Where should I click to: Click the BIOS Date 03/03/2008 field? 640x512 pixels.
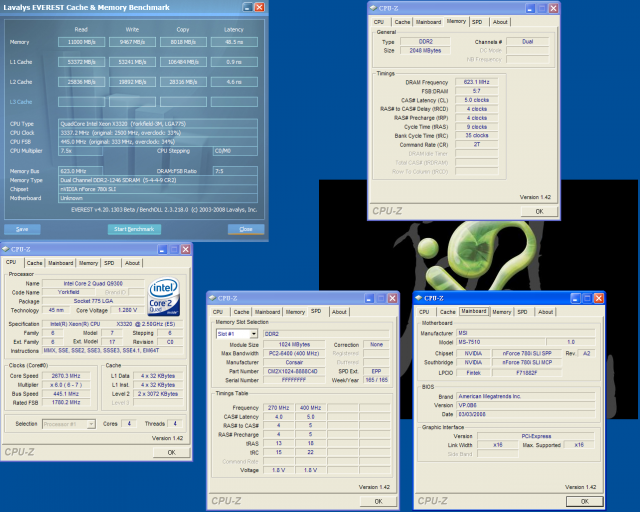[x=526, y=414]
